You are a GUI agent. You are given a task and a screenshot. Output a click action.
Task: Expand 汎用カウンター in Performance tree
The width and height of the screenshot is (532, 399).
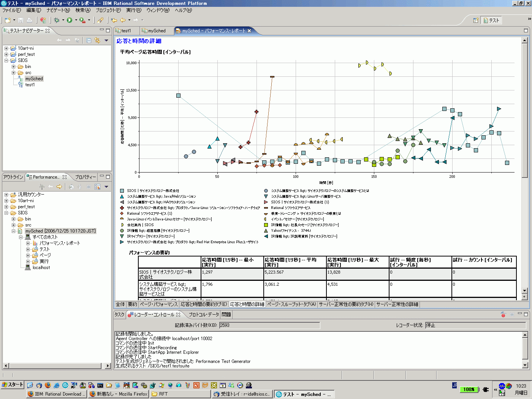[x=6, y=195]
